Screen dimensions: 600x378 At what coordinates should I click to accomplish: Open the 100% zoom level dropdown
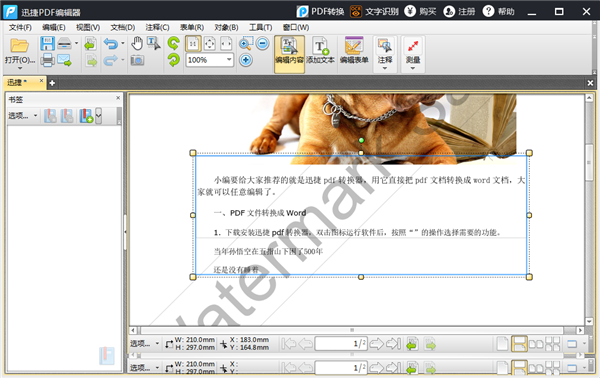coord(229,60)
